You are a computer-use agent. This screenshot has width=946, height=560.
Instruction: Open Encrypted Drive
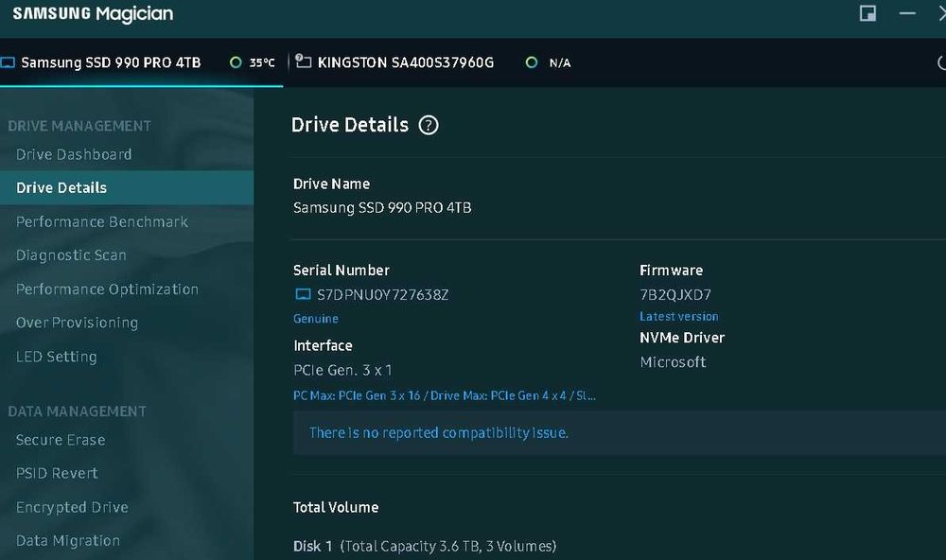pos(73,507)
